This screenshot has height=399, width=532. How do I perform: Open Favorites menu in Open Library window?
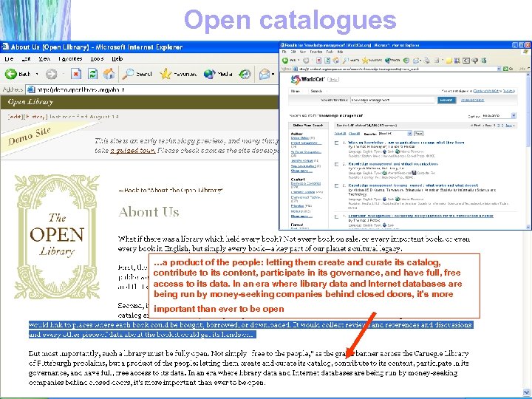70,58
